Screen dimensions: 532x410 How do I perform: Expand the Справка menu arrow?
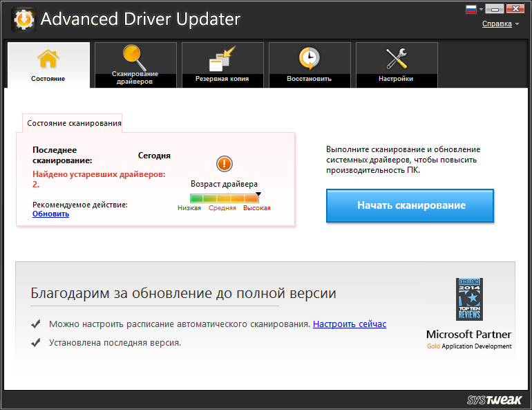(x=517, y=24)
